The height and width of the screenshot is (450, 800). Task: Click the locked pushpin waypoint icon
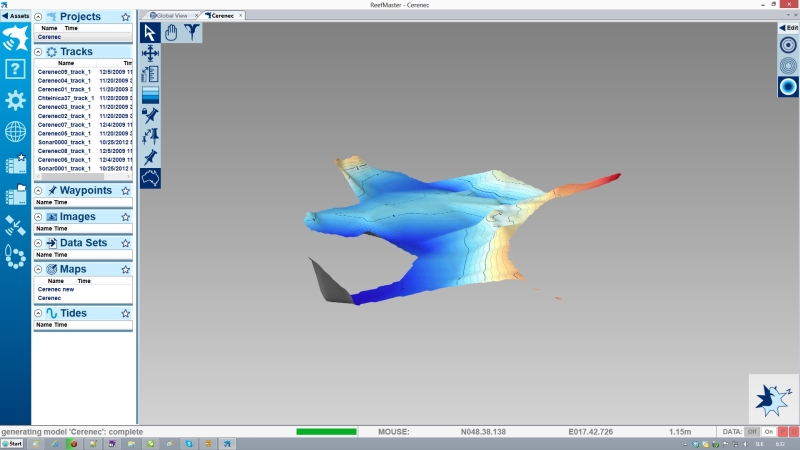coord(151,116)
